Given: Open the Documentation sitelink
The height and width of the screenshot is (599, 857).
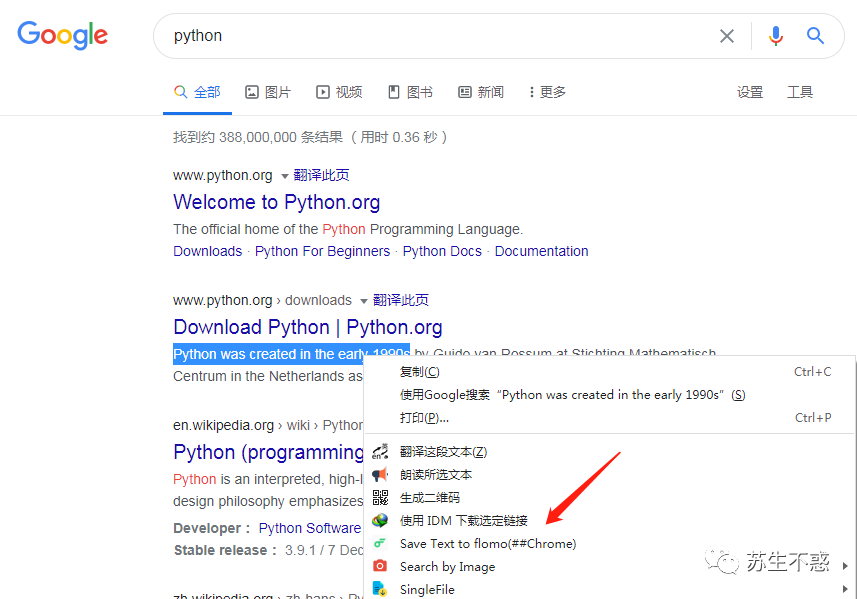Looking at the screenshot, I should (542, 251).
